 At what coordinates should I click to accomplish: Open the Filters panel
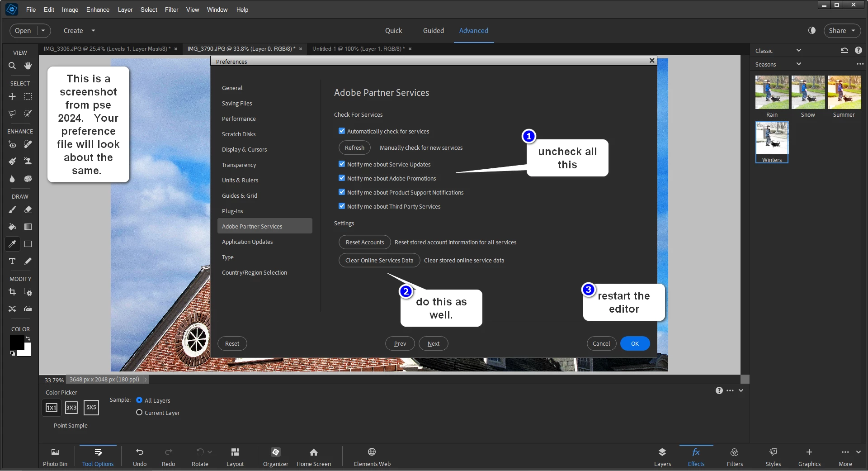(735, 457)
